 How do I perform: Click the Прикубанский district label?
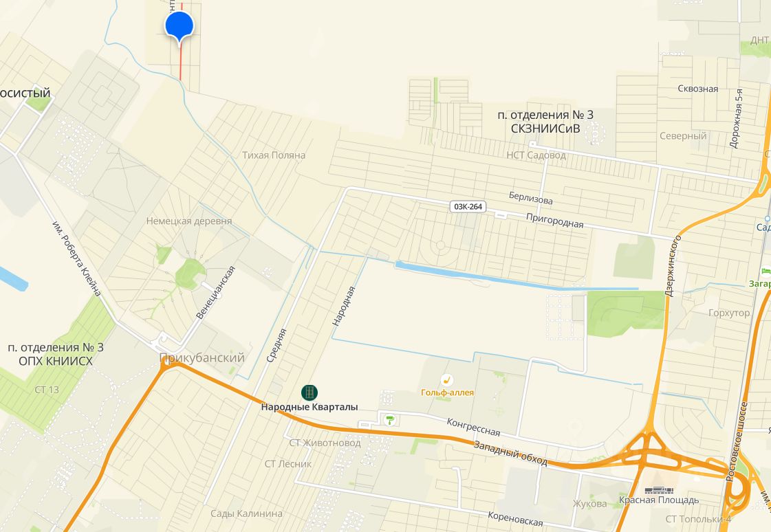pos(202,357)
